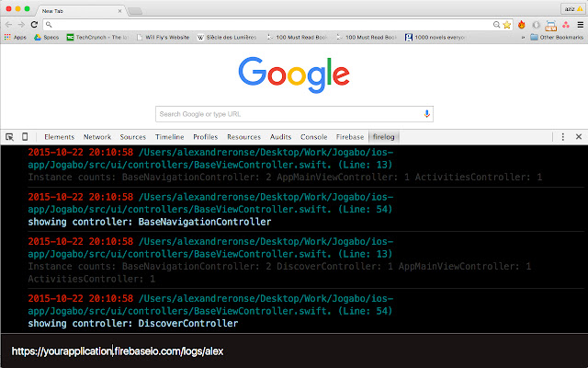Click the firebaseio.com logs URL field

[x=294, y=351]
